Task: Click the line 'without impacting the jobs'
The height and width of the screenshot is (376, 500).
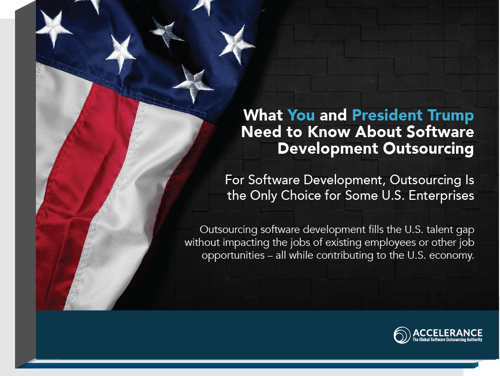Action: pos(329,242)
